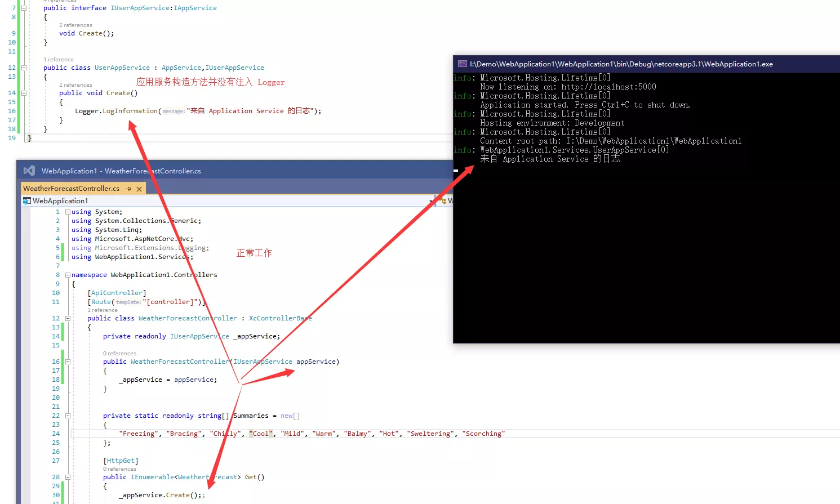Click the XcControllerBase base class name

click(280, 318)
